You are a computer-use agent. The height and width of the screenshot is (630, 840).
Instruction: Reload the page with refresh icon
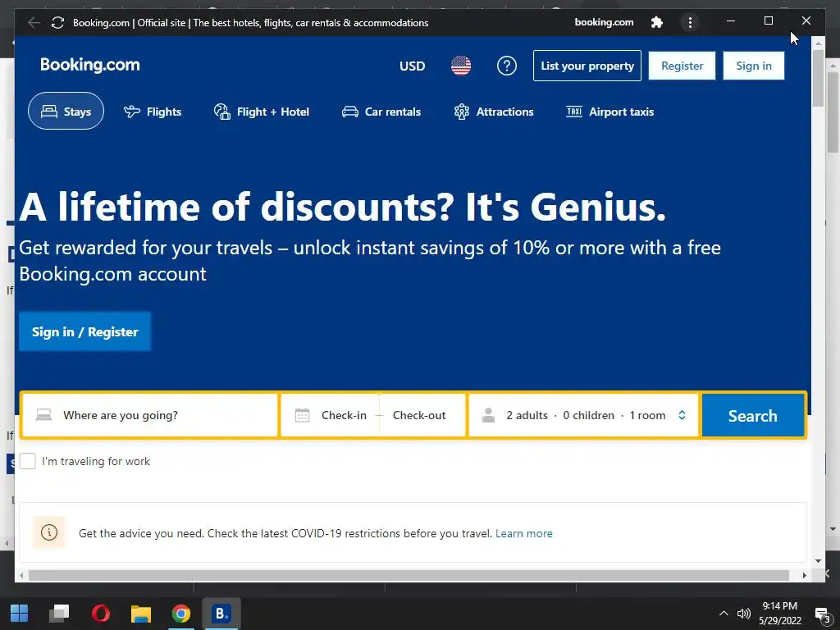(58, 22)
